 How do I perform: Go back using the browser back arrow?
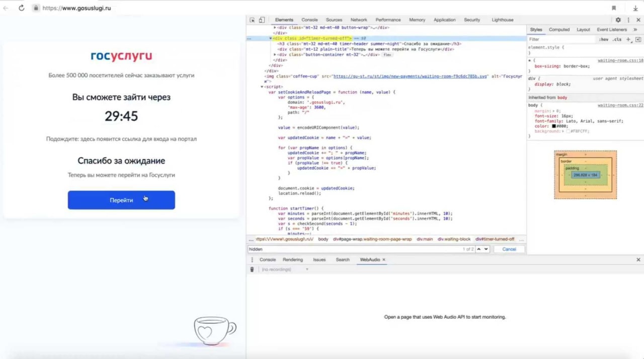[6, 8]
